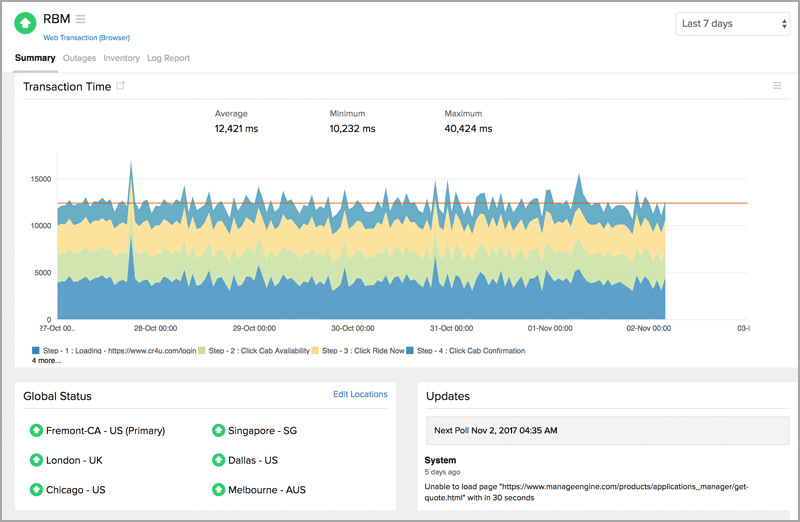Screen dimensions: 800x522
Task: Switch to the Outages tab
Action: point(79,58)
